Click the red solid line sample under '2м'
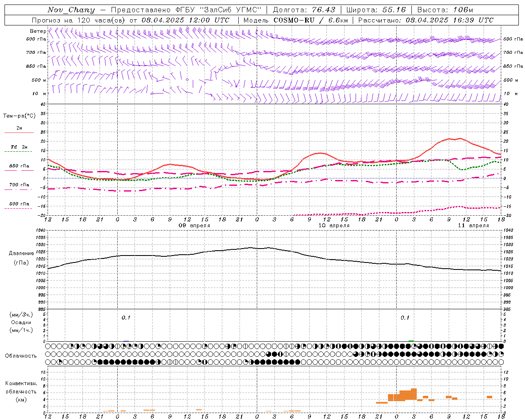Screen dimensions: 525x420 tap(19, 133)
